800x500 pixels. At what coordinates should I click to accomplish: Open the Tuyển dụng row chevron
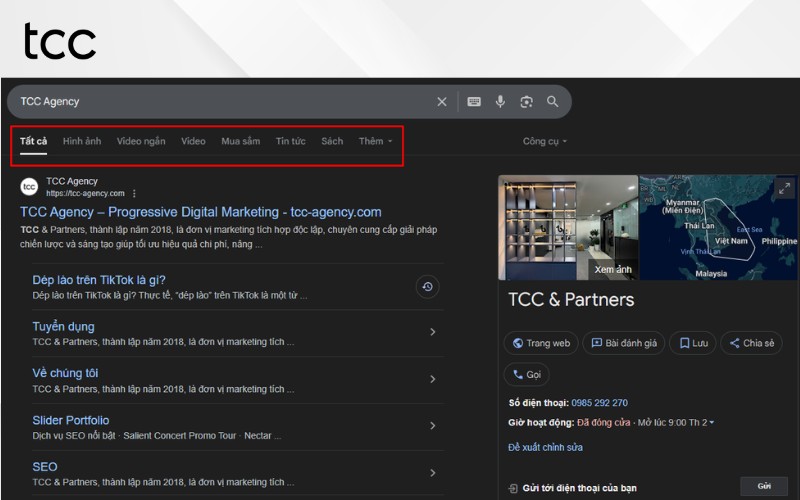[x=433, y=332]
